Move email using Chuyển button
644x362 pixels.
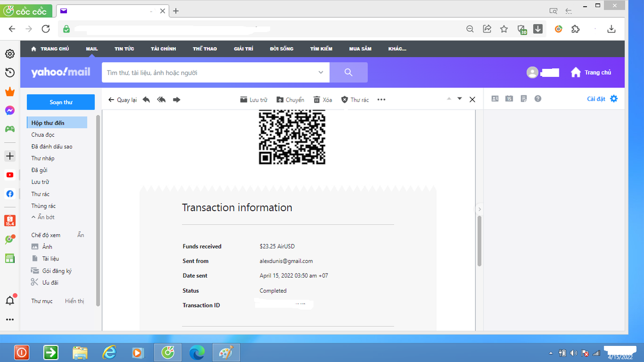coord(290,100)
